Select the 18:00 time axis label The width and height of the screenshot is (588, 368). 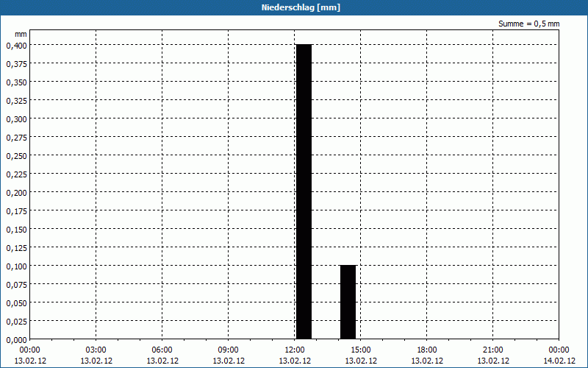427,350
